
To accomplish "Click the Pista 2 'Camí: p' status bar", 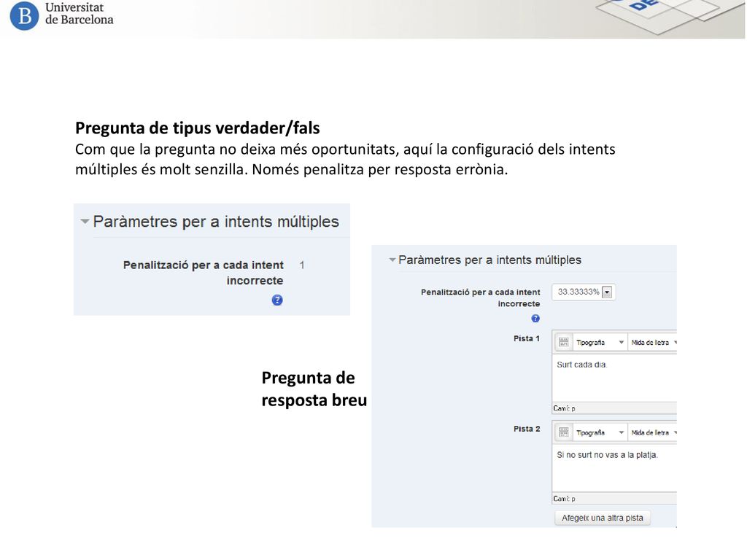I will point(614,499).
